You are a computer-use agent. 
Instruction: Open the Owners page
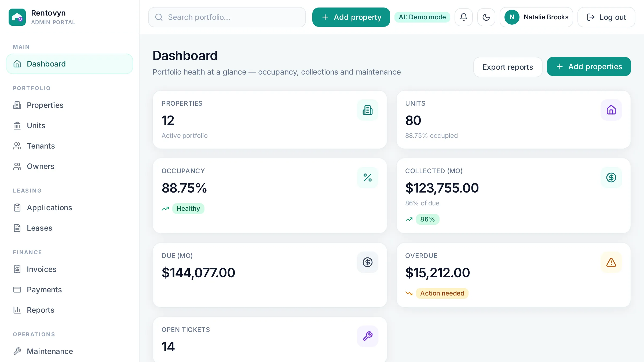(x=69, y=166)
